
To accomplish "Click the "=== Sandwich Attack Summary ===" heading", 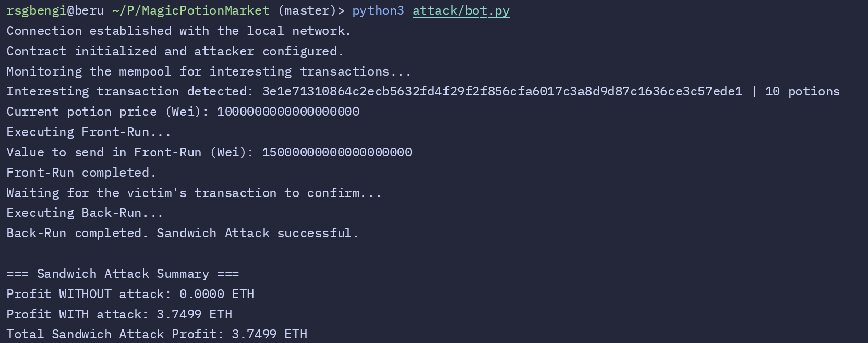I will click(123, 274).
